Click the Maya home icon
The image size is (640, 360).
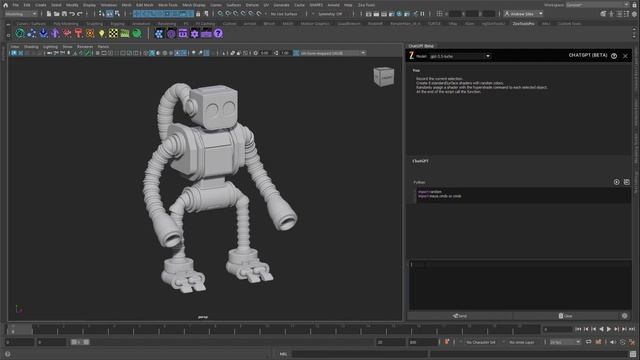click(x=5, y=5)
